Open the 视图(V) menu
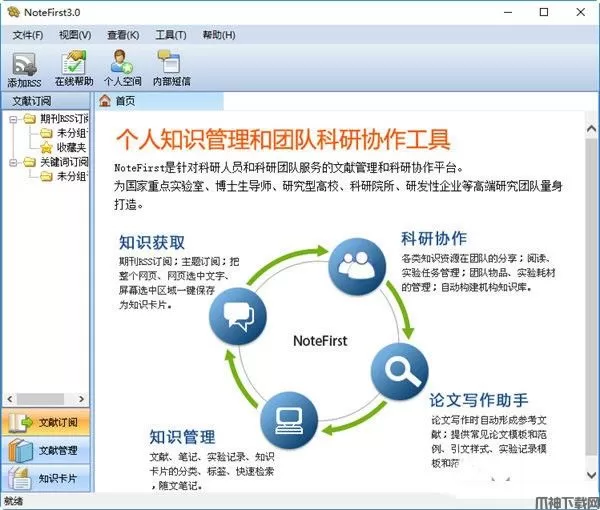This screenshot has height=510, width=600. pyautogui.click(x=75, y=35)
